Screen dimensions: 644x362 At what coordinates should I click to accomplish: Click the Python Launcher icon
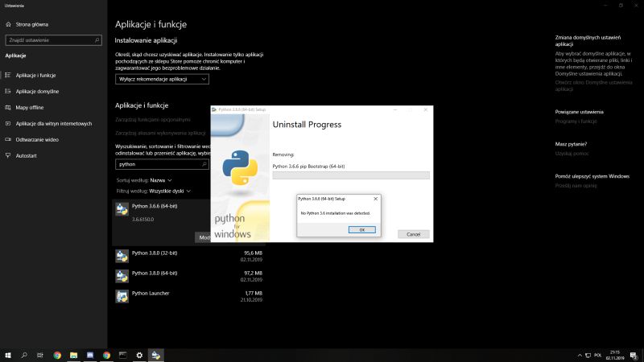point(122,296)
